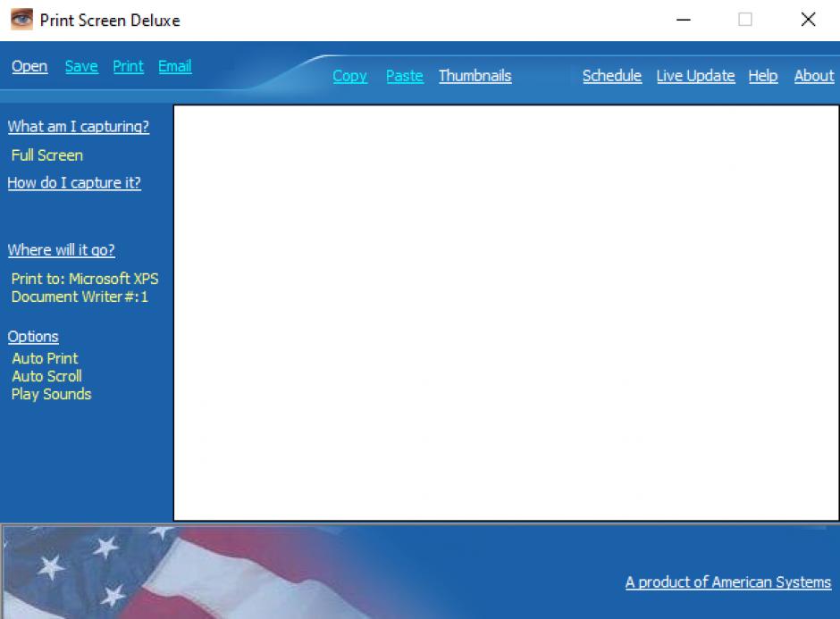The image size is (840, 619).
Task: Click the white capture preview area
Action: (x=507, y=313)
